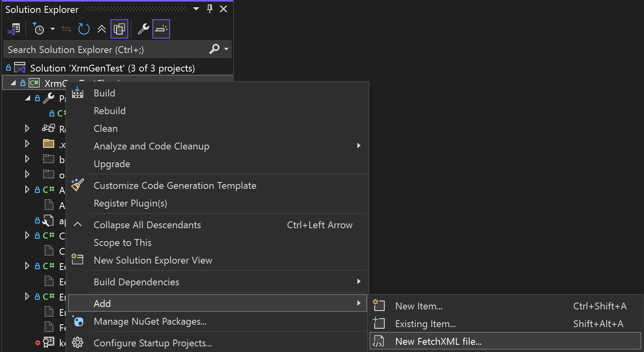
Task: Toggle the Preview Selected Items button
Action: (161, 29)
